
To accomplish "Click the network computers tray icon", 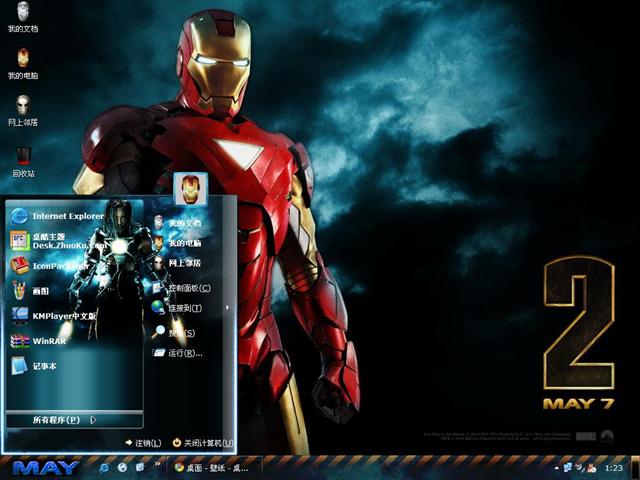I will tap(568, 467).
